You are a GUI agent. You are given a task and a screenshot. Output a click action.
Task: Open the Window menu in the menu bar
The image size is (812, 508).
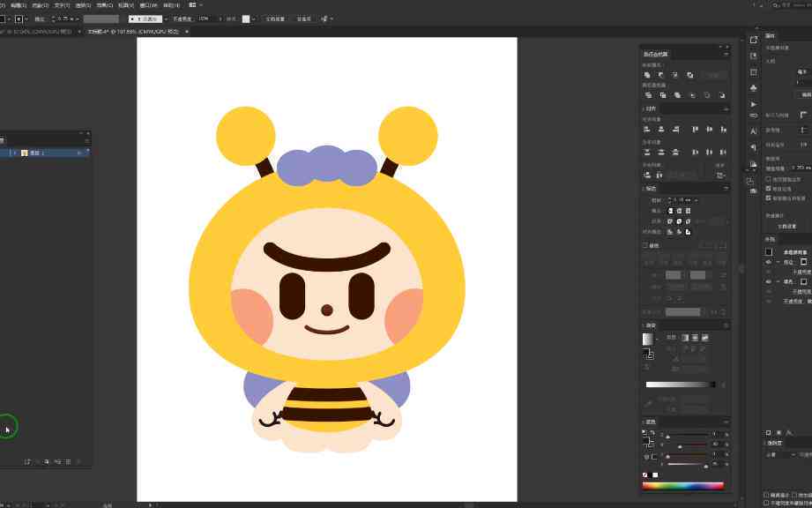pyautogui.click(x=149, y=5)
